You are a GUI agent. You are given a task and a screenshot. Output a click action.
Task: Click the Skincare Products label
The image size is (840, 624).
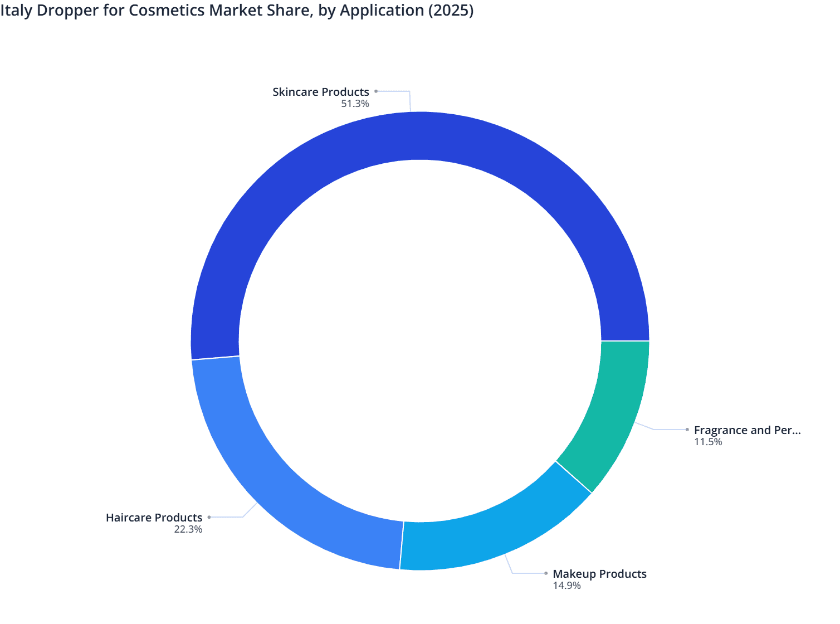tap(320, 91)
